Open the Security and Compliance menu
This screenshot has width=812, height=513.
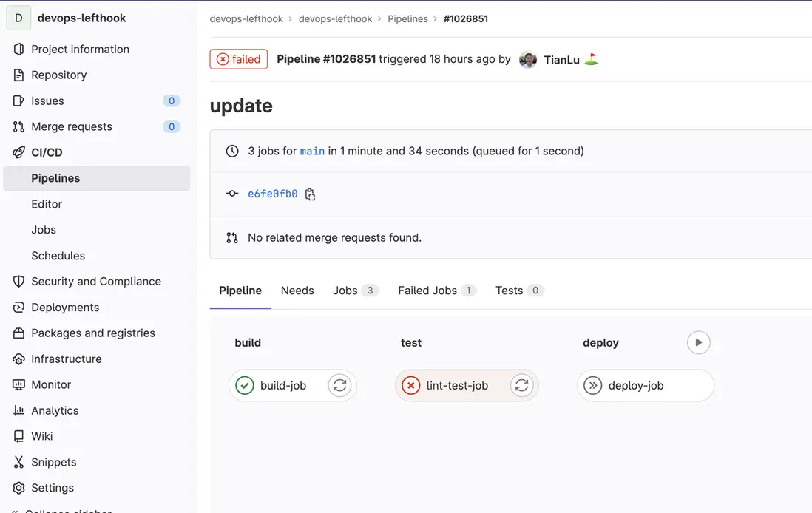point(95,282)
